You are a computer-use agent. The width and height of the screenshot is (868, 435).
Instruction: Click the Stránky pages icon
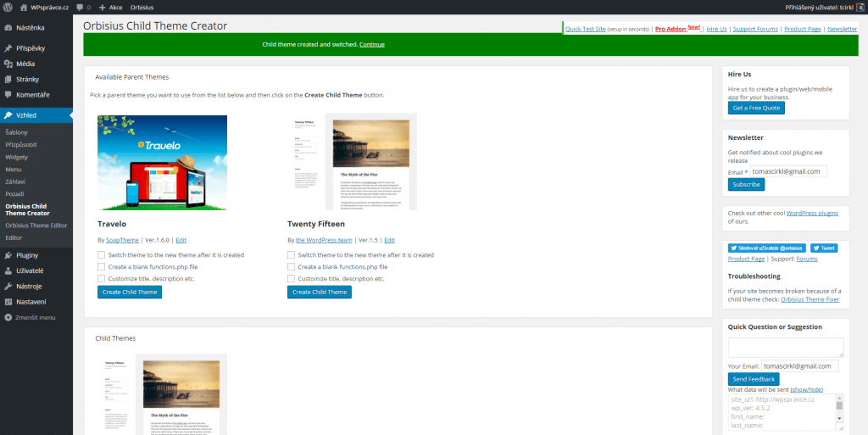point(8,79)
